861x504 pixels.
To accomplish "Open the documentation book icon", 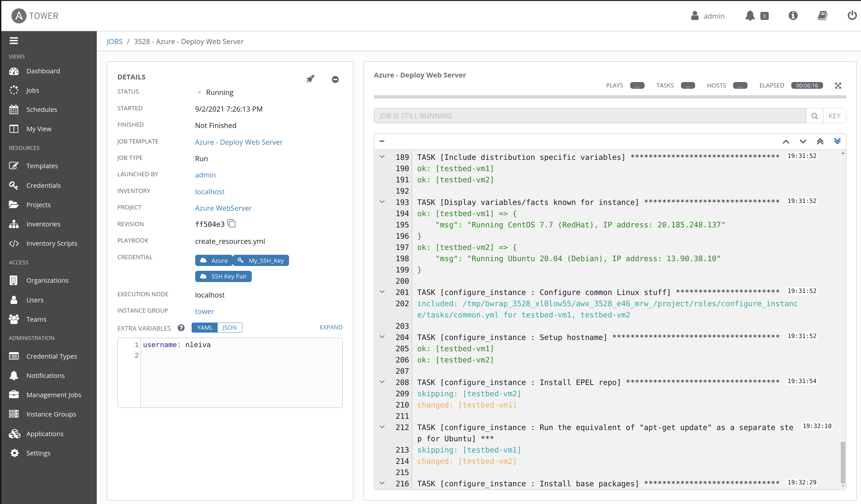I will pyautogui.click(x=822, y=16).
